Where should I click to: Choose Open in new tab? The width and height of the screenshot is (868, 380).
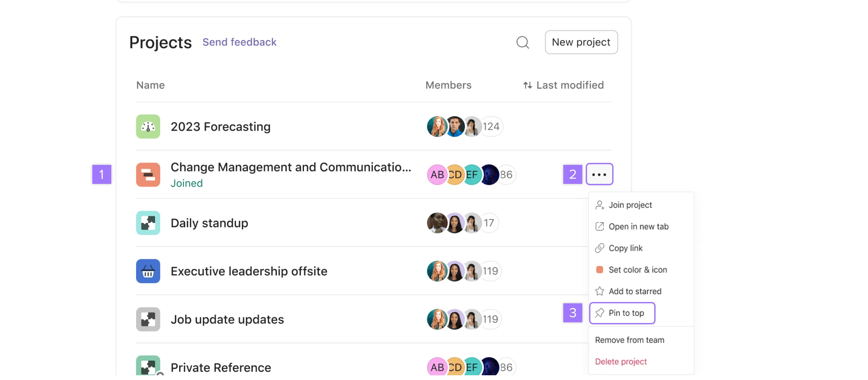638,226
